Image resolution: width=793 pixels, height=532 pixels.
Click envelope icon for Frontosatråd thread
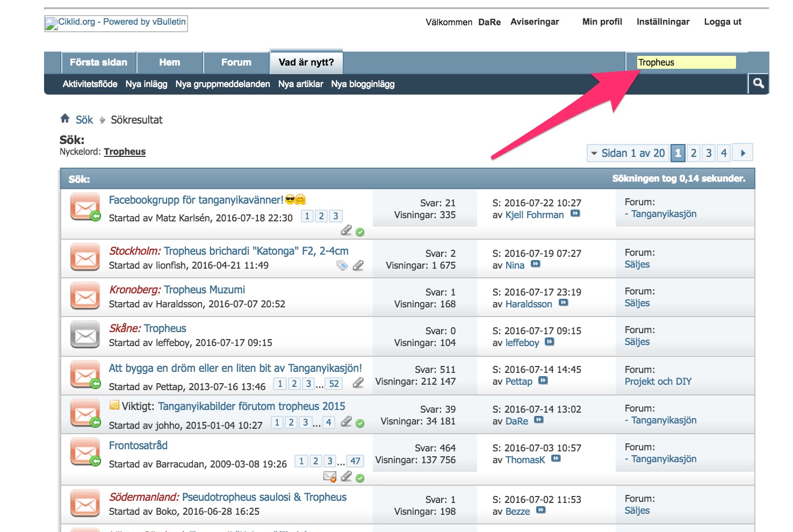85,452
